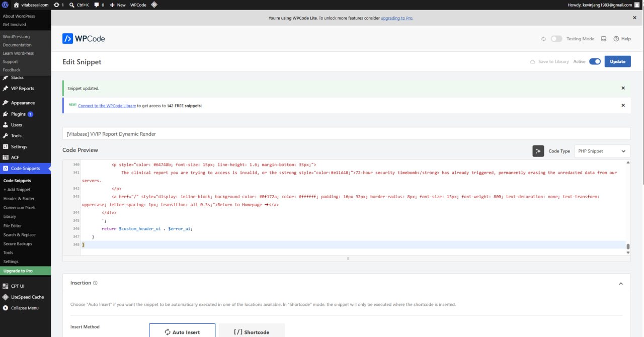
Task: Dismiss the WPCode Lite banner
Action: [x=634, y=18]
